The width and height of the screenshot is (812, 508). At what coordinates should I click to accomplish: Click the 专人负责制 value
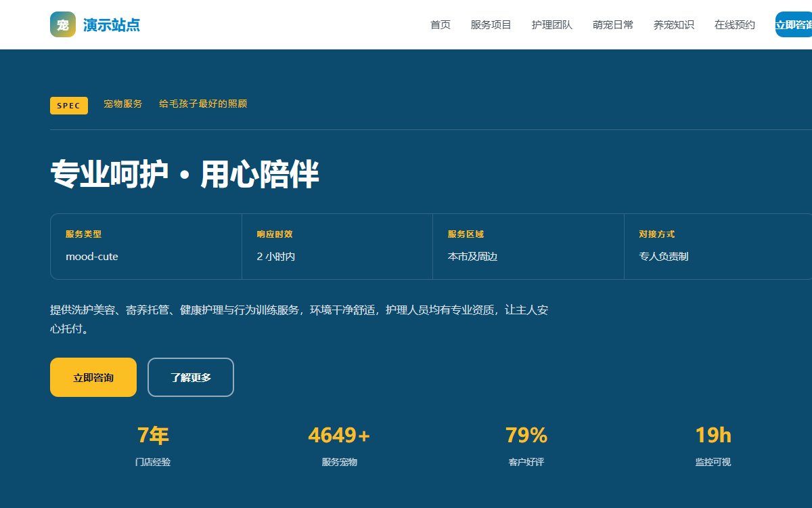click(x=664, y=257)
